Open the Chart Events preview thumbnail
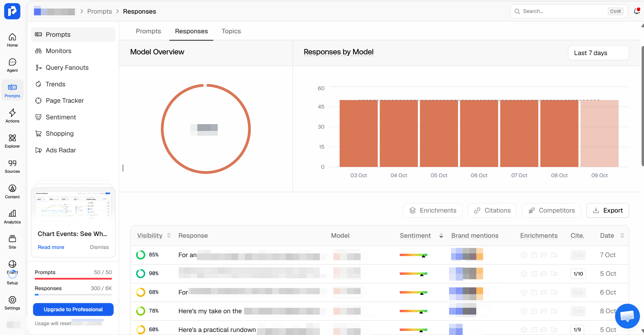 (x=73, y=207)
